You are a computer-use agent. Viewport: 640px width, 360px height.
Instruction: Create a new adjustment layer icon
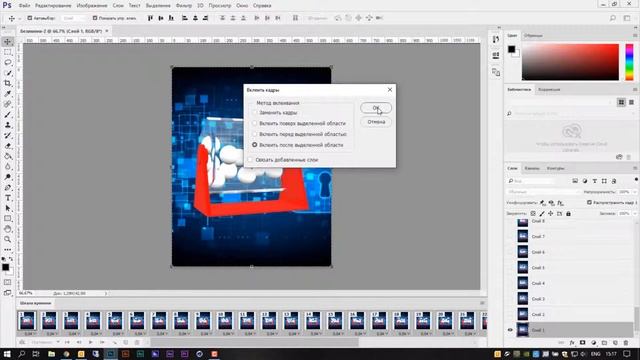[x=593, y=343]
